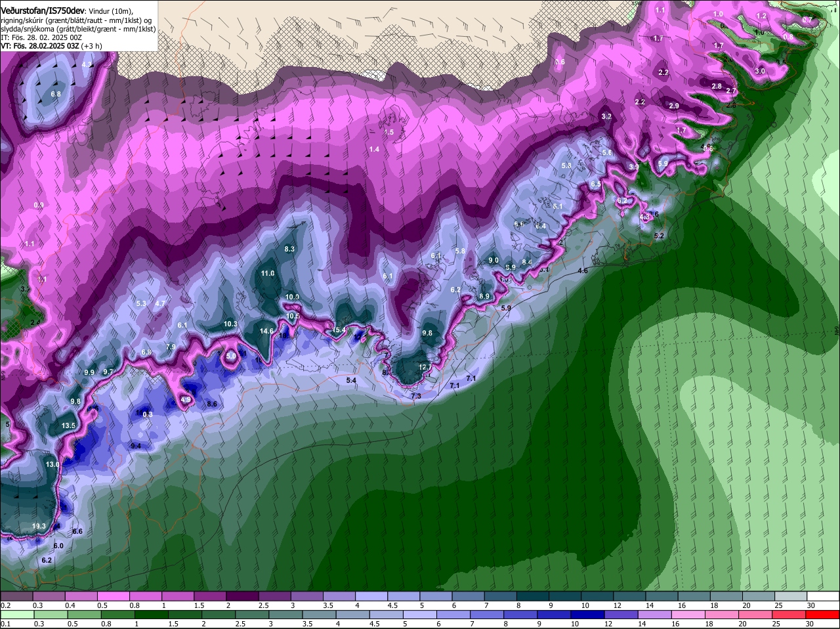
Task: Click the 10.5 value on the map
Action: pos(293,316)
